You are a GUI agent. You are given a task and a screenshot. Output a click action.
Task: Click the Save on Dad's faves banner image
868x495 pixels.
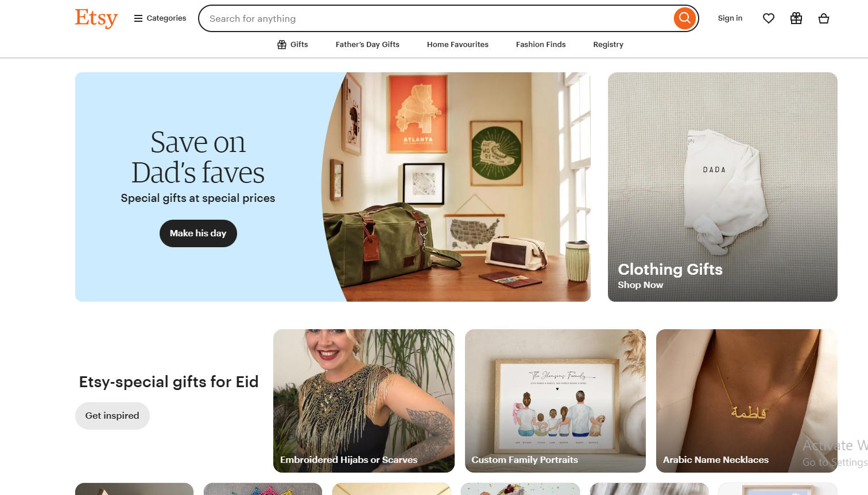(456, 187)
